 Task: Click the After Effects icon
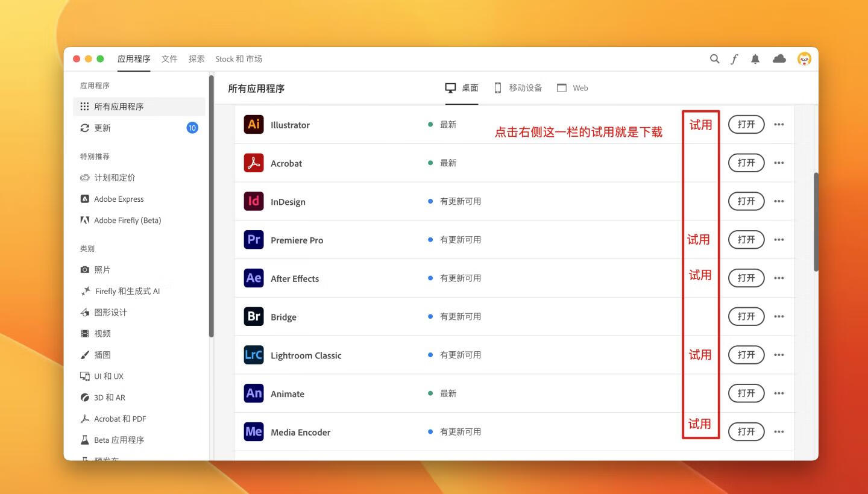tap(253, 278)
